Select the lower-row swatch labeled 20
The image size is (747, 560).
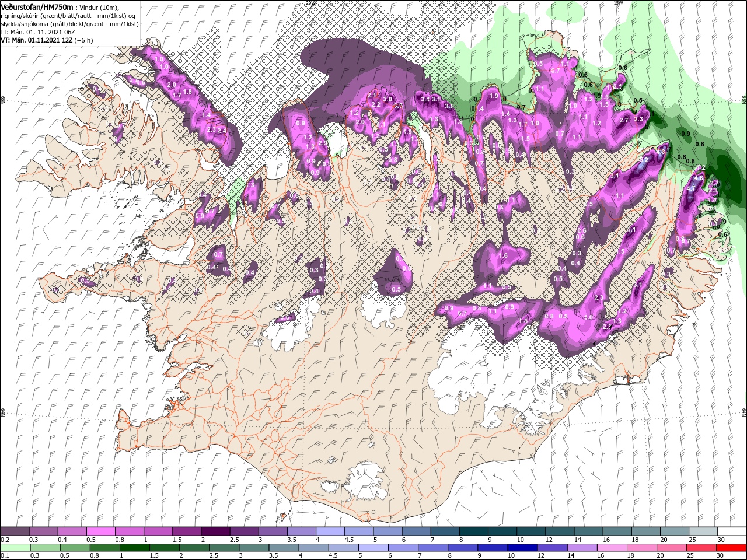click(x=671, y=548)
